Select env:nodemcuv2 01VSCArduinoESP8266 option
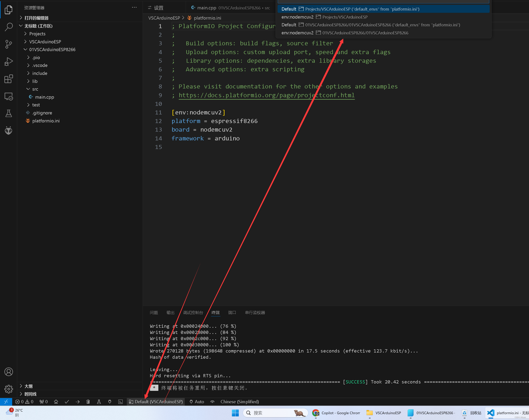The image size is (529, 420). 383,33
